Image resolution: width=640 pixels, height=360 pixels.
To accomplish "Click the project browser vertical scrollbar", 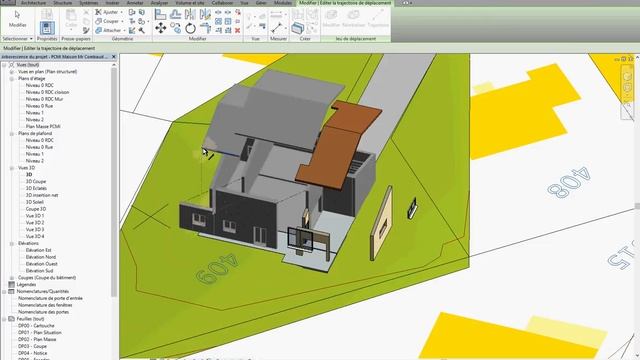I will 114,182.
